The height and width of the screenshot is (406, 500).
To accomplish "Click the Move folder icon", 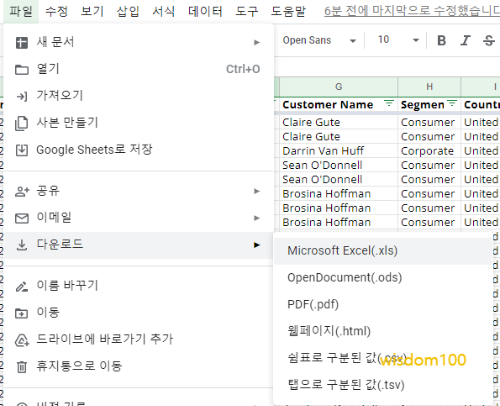I will click(22, 313).
